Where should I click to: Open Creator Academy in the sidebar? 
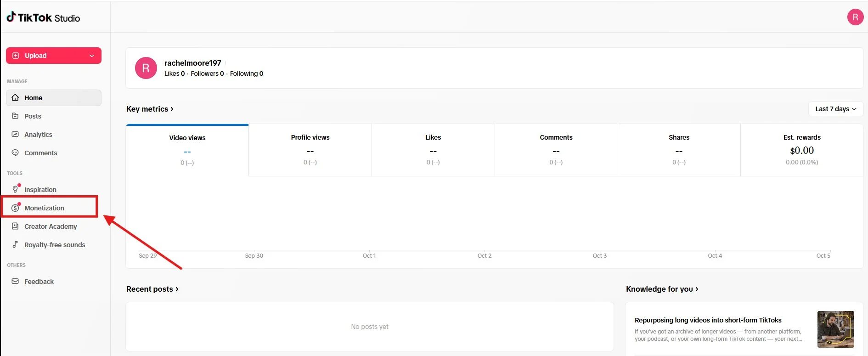click(54, 226)
